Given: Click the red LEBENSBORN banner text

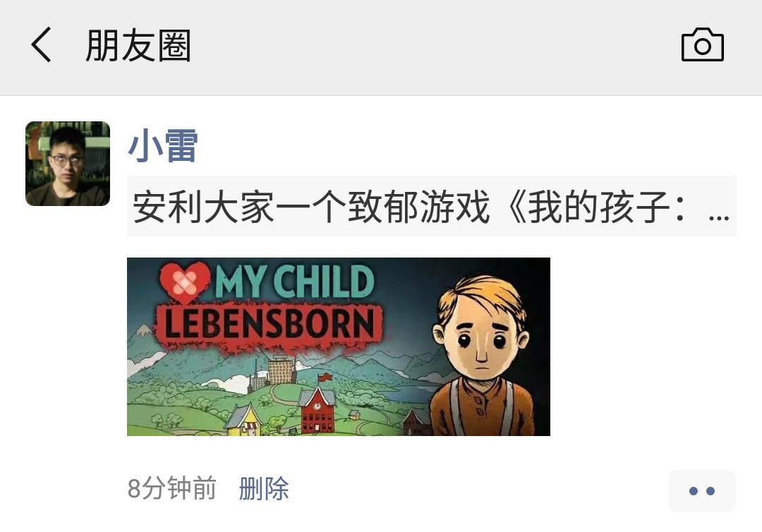Looking at the screenshot, I should (x=270, y=324).
